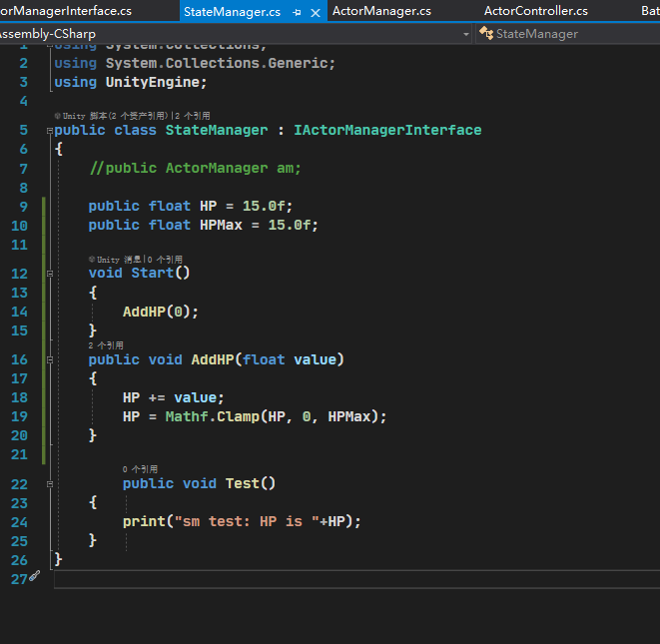The width and height of the screenshot is (660, 644).
Task: Close the StateManager.cs tab
Action: pyautogui.click(x=316, y=12)
